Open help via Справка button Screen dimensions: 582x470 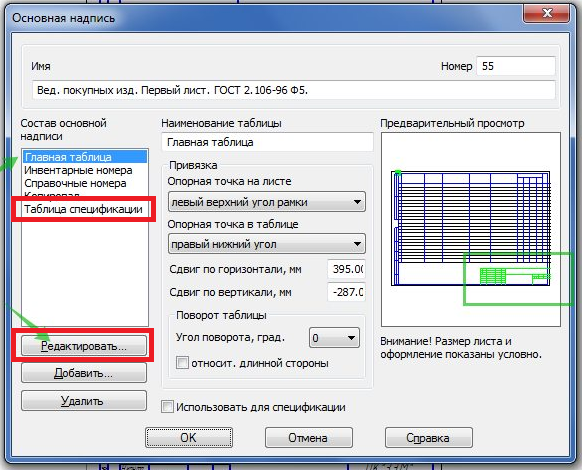[429, 437]
